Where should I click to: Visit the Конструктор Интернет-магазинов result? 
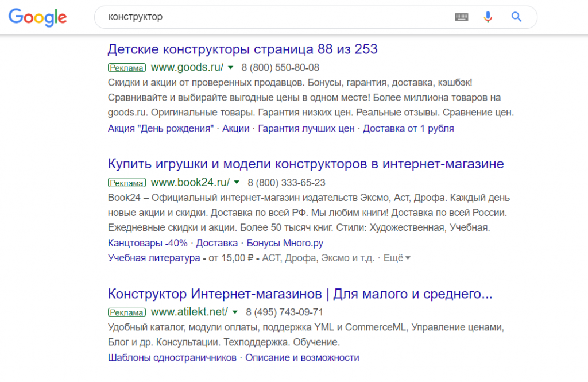(300, 294)
